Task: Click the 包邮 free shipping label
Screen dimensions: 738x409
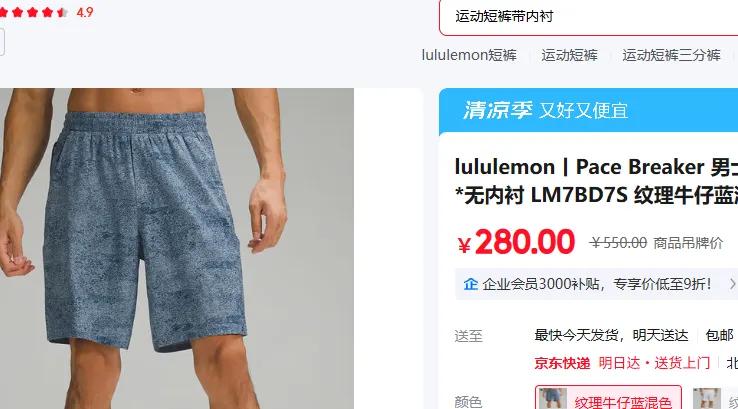Action: tap(719, 335)
